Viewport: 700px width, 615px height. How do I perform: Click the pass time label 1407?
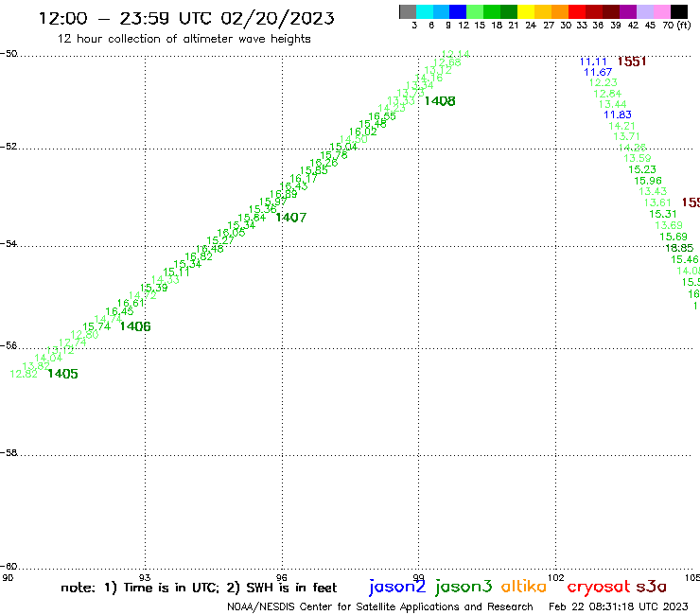291,218
